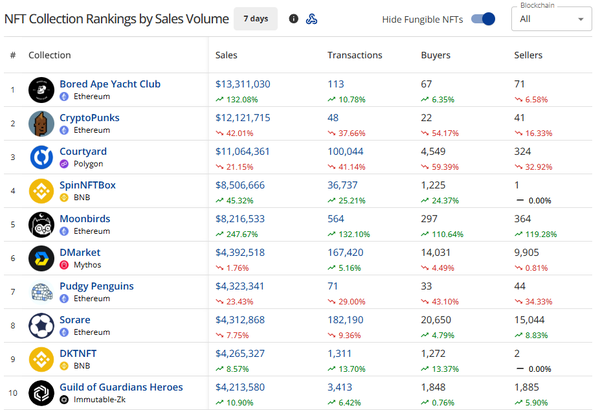600x410 pixels.
Task: Click the Bored Ape Yacht Club logo
Action: [41, 90]
